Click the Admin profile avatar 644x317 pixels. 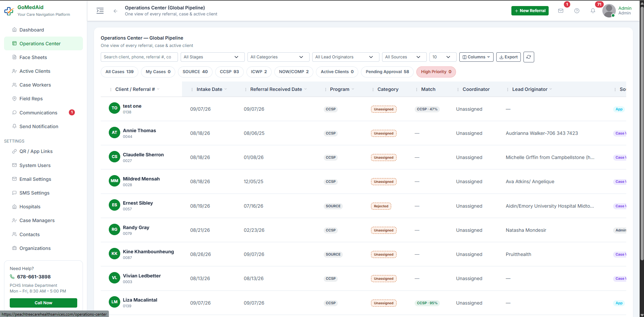[x=609, y=11]
